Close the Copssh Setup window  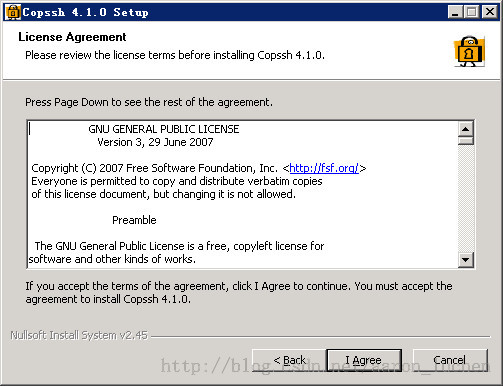tap(490, 12)
